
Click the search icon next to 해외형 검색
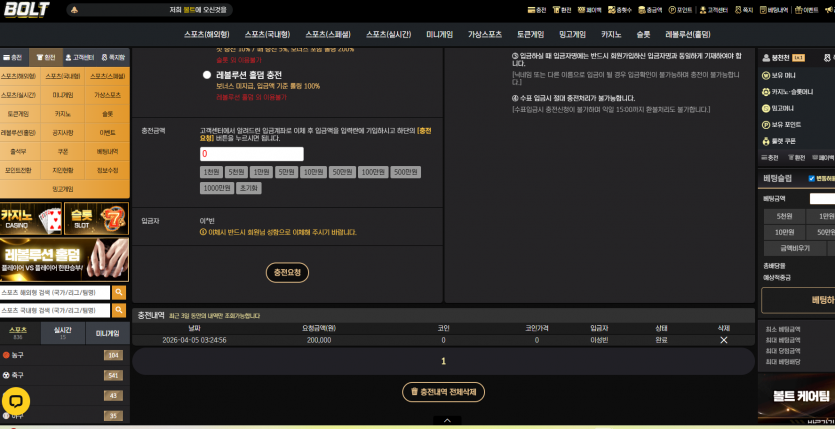[119, 292]
